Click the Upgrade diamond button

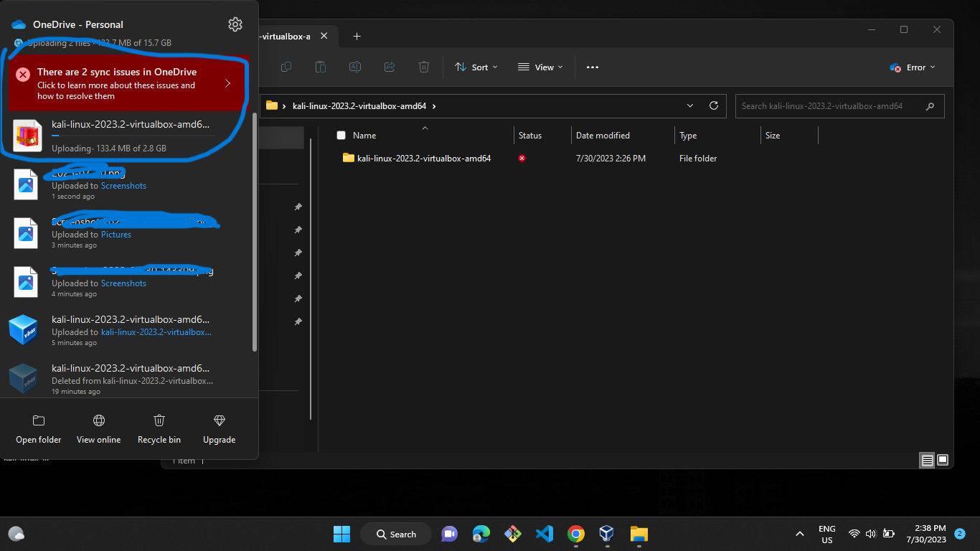tap(220, 429)
